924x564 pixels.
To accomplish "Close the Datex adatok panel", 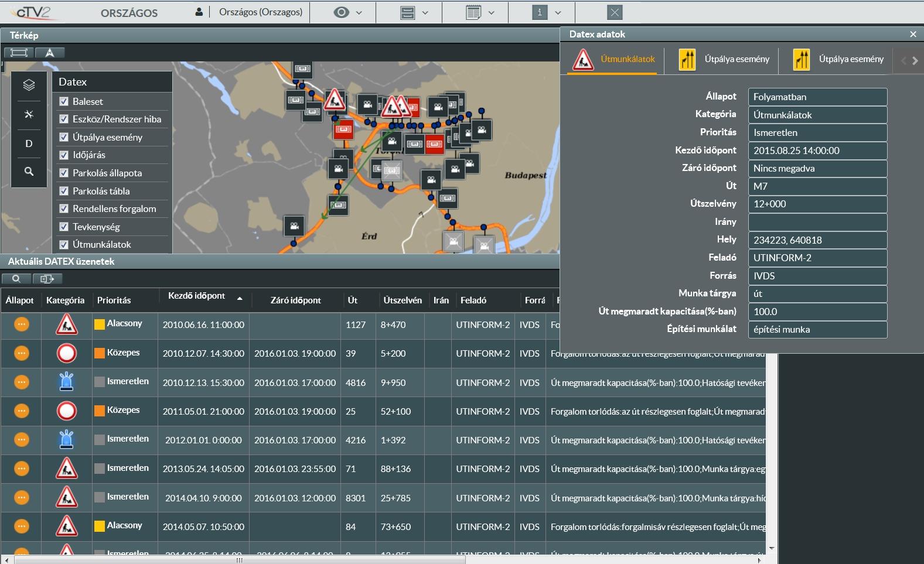I will 913,35.
